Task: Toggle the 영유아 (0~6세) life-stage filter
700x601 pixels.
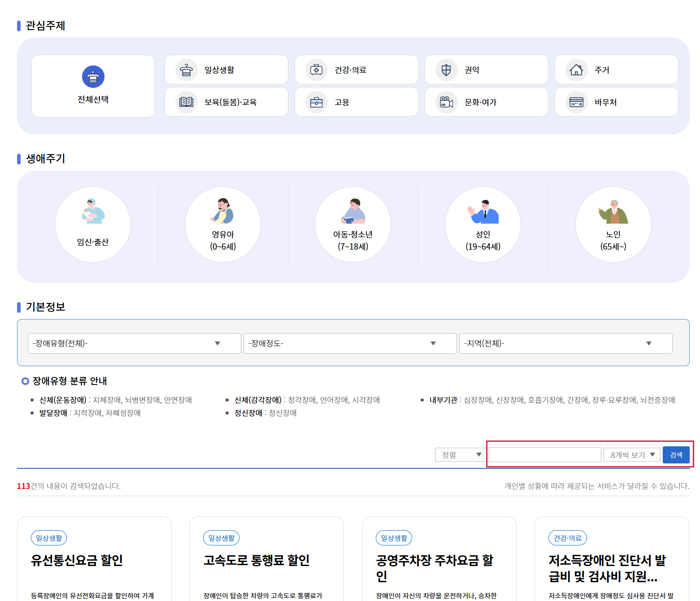Action: click(223, 225)
